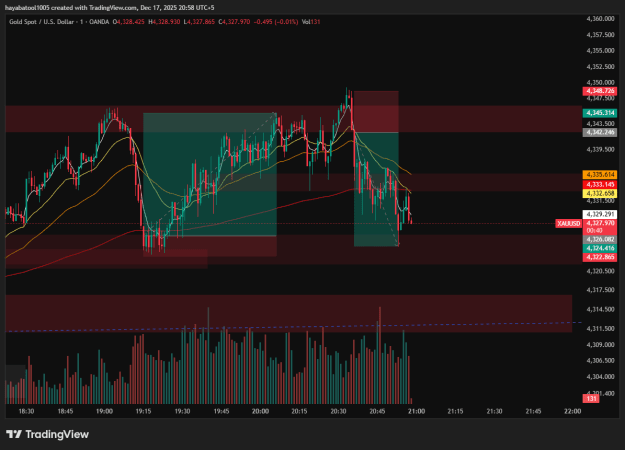Click the 4,355.000 price axis tick
The height and width of the screenshot is (450, 625).
coord(600,51)
